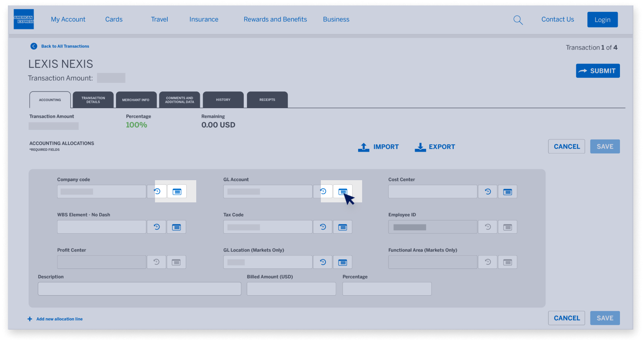Open the GL Account lookup list icon
This screenshot has width=644, height=340.
click(343, 192)
